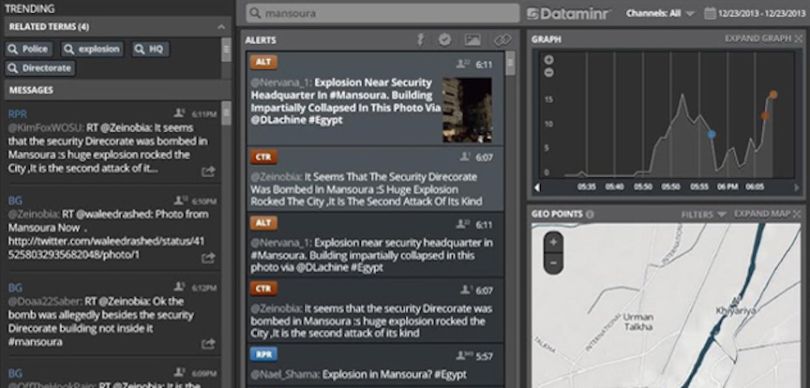This screenshot has height=388, width=810.
Task: Click the calendar icon beside date range
Action: pos(710,14)
